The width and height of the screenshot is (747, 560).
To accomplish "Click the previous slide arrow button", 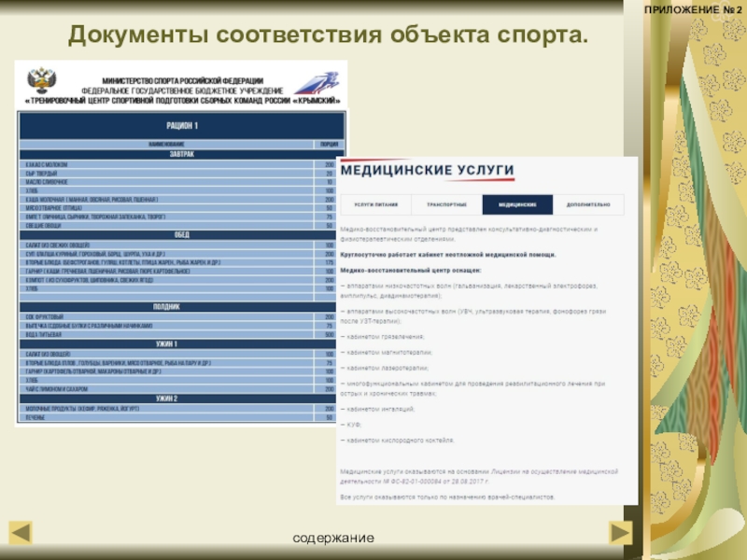I will (21, 532).
